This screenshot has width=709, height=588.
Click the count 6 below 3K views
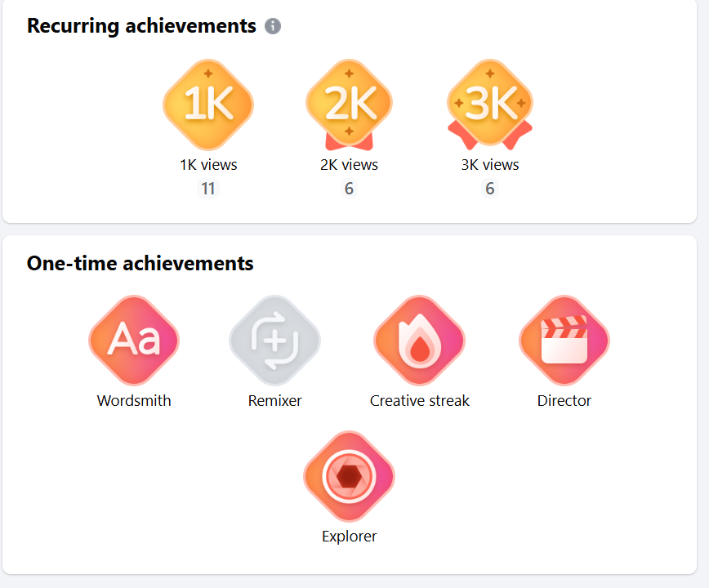[490, 189]
